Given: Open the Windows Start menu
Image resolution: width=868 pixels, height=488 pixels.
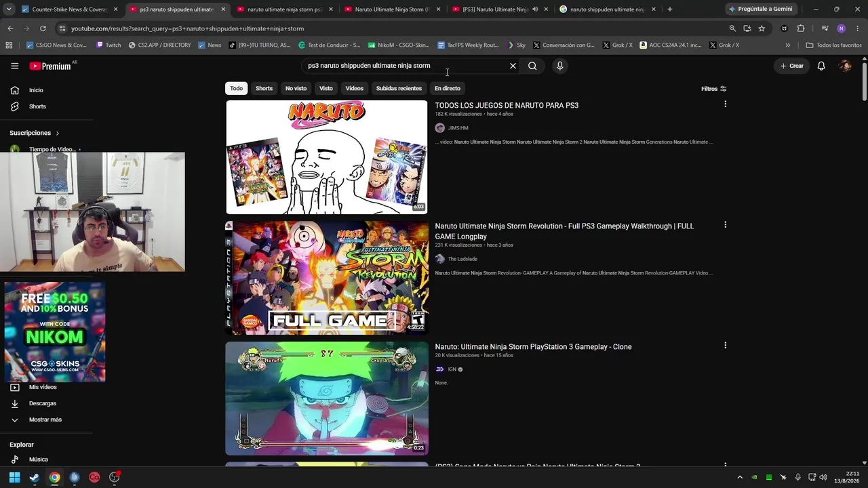Looking at the screenshot, I should (14, 477).
